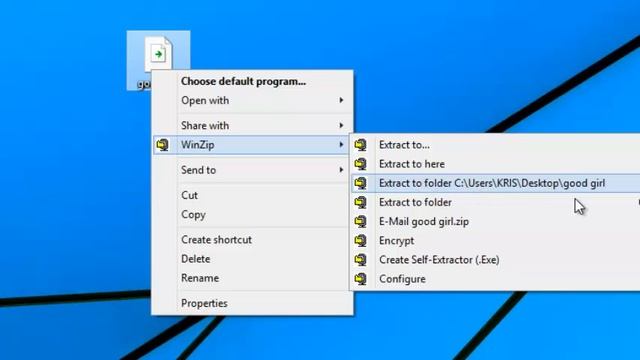The image size is (640, 360).
Task: Click the icon next to Configure
Action: [360, 279]
